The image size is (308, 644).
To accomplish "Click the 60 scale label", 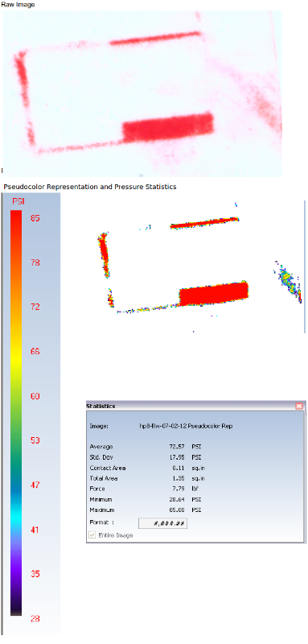I will pos(35,396).
